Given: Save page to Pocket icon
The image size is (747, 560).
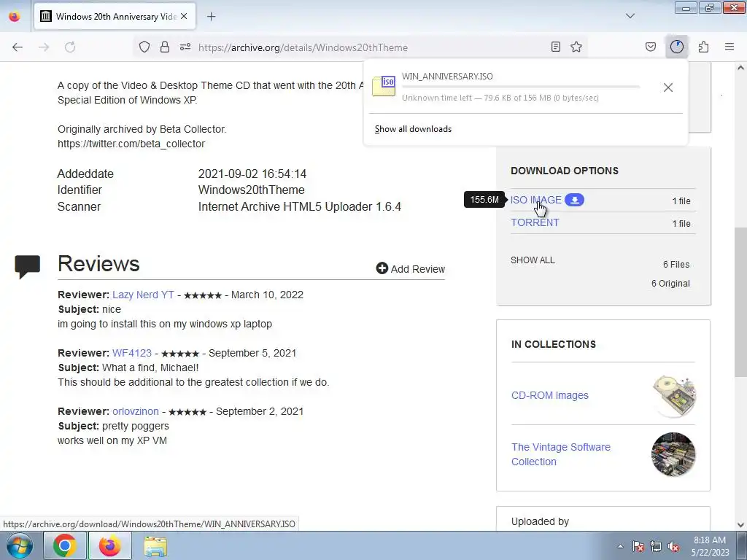Looking at the screenshot, I should tap(651, 47).
